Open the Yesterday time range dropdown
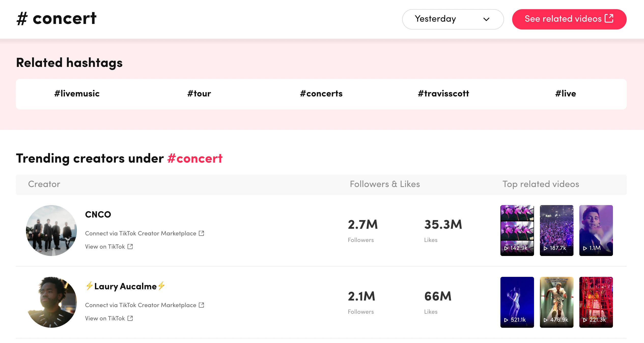Image resolution: width=644 pixels, height=343 pixels. tap(452, 19)
